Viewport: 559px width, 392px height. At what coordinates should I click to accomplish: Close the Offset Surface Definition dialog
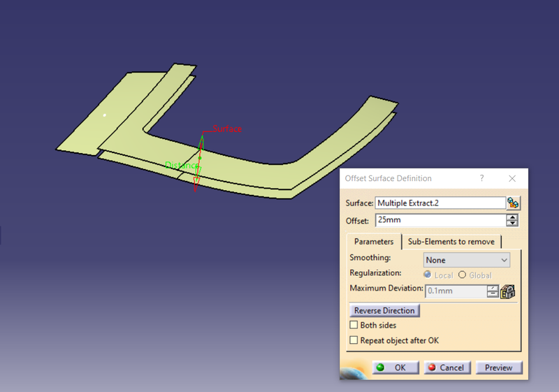point(512,178)
